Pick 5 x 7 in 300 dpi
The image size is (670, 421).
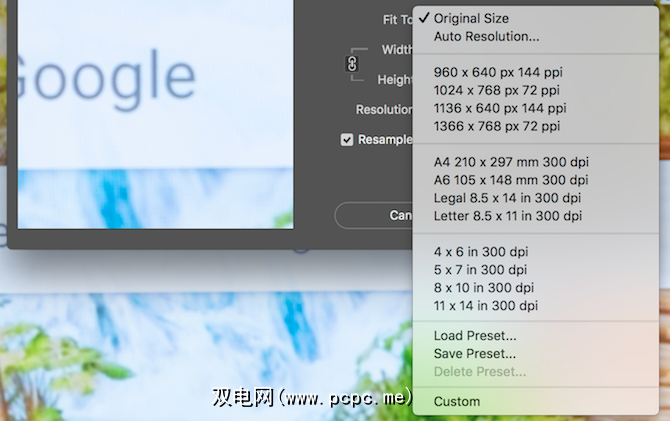click(x=535, y=270)
